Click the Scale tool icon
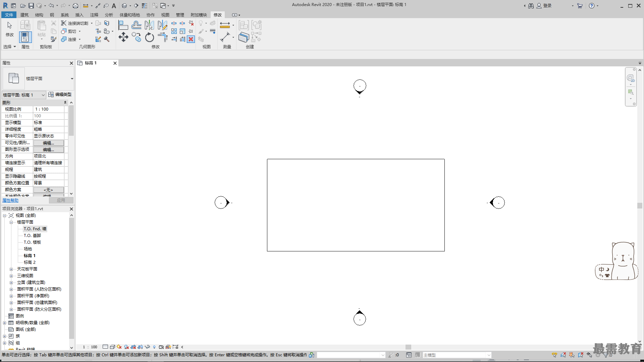 tap(182, 31)
